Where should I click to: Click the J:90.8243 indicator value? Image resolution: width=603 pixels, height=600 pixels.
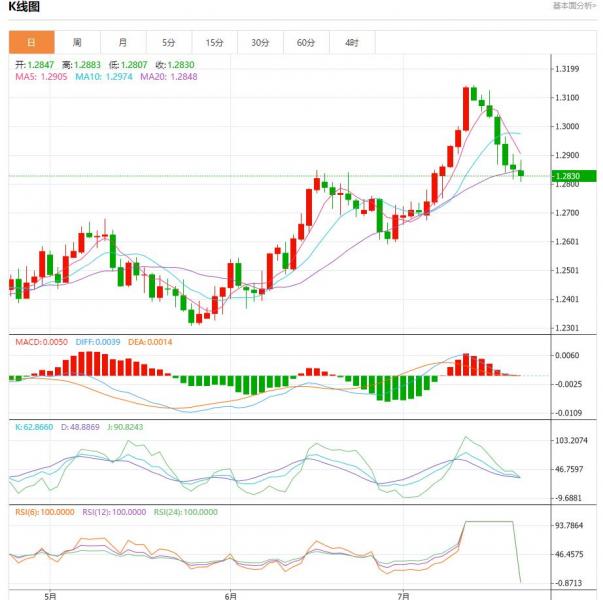[125, 427]
